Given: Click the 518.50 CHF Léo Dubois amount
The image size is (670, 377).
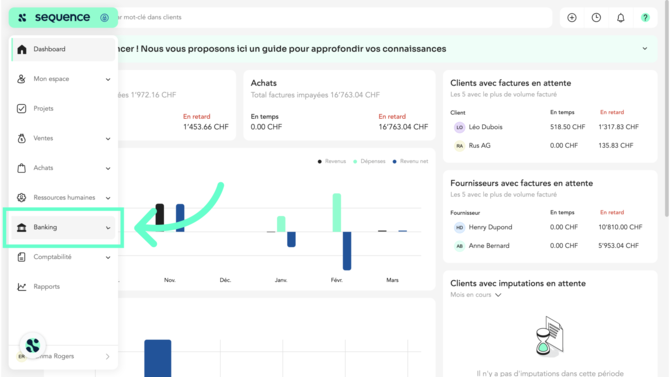Looking at the screenshot, I should pyautogui.click(x=567, y=127).
